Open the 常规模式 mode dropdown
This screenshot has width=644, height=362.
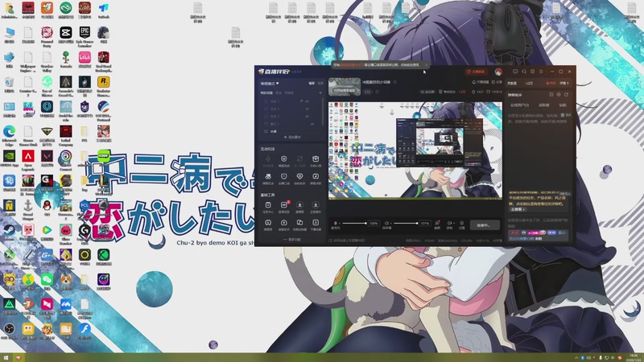270,84
